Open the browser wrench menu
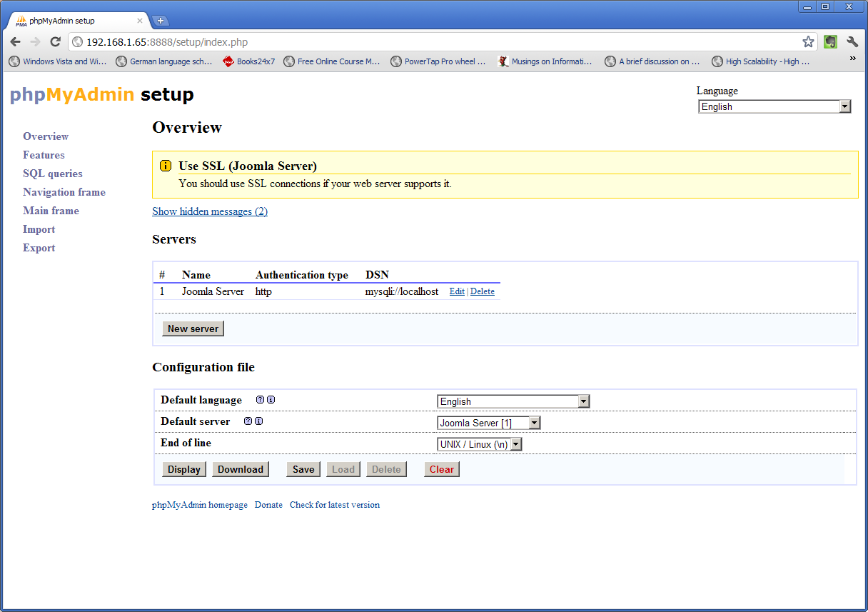 point(852,41)
